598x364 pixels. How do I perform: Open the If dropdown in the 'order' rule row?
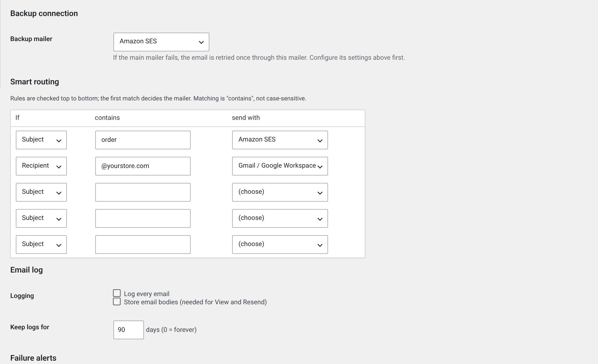[41, 140]
